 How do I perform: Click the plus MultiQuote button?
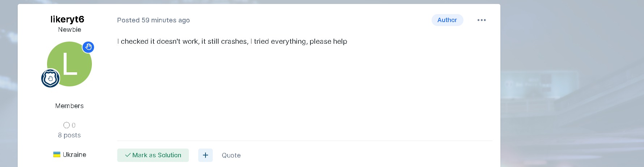click(206, 155)
